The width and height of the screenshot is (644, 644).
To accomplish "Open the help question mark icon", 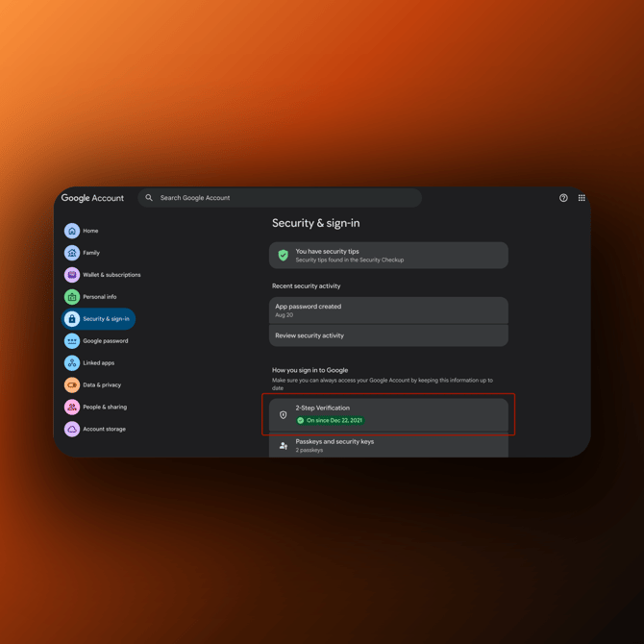I will click(x=563, y=198).
